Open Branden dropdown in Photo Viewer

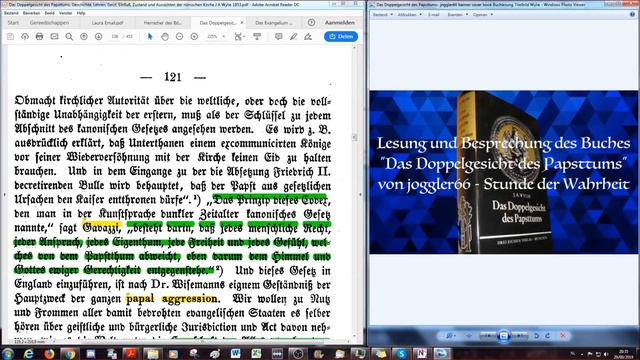pos(457,15)
